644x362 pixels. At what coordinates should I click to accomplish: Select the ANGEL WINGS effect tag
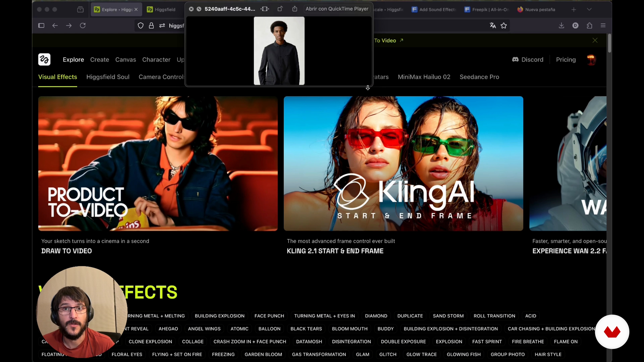[x=204, y=329]
